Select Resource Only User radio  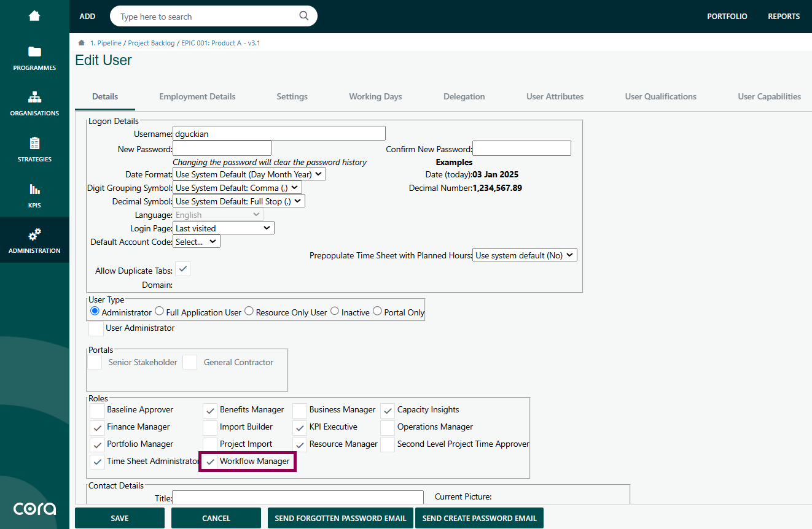pos(249,311)
